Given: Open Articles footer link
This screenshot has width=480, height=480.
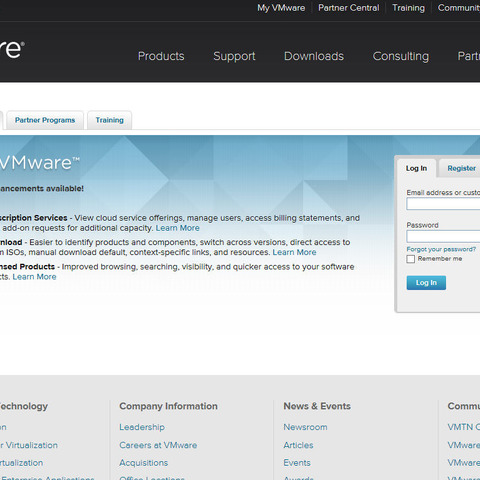Looking at the screenshot, I should [298, 445].
